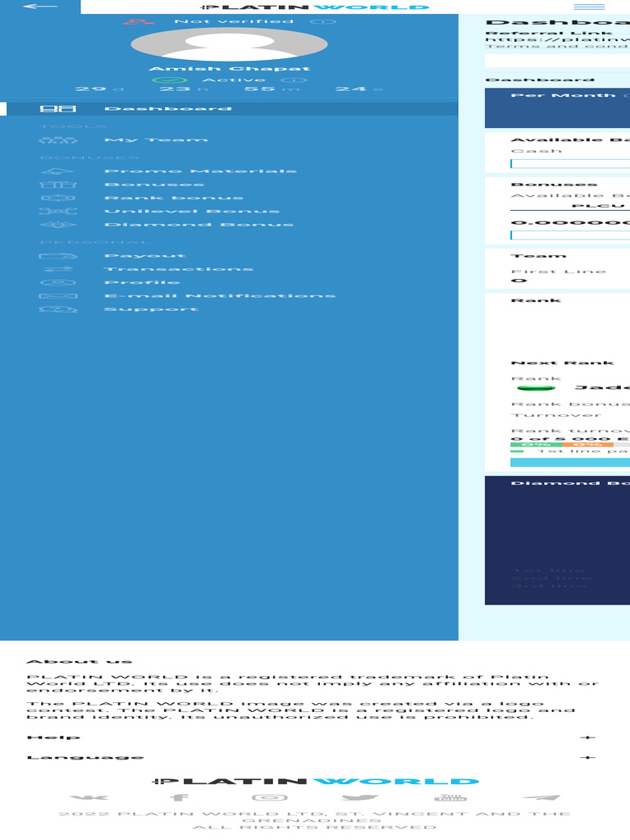Click the About us heading
Screen dimensions: 630x840
coord(80,662)
